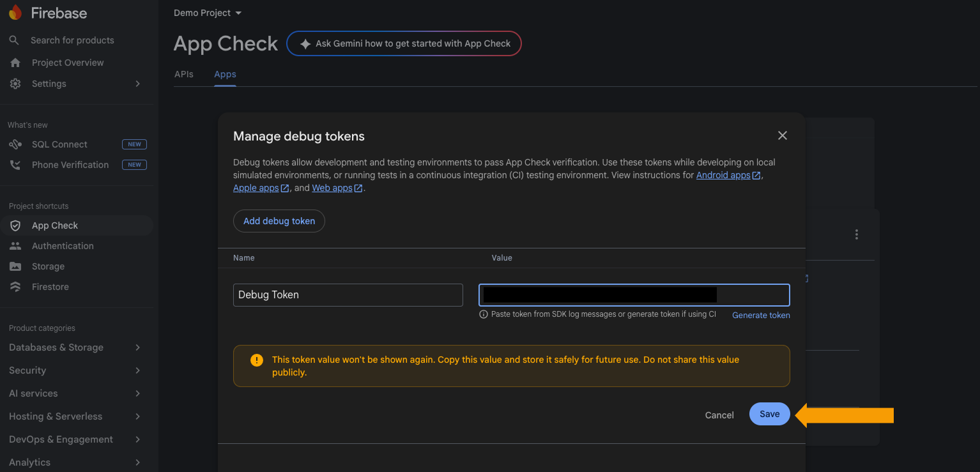Click the Storage folder icon
Image resolution: width=980 pixels, height=472 pixels.
click(15, 266)
